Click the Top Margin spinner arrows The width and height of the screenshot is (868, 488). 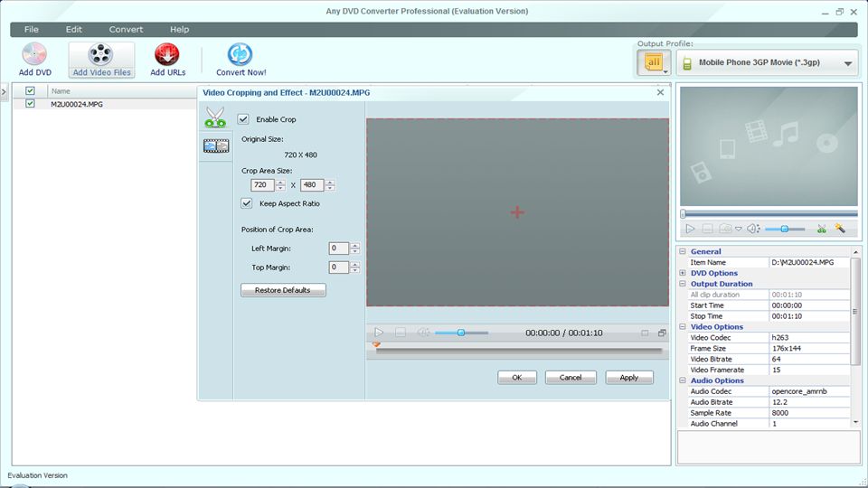(354, 267)
